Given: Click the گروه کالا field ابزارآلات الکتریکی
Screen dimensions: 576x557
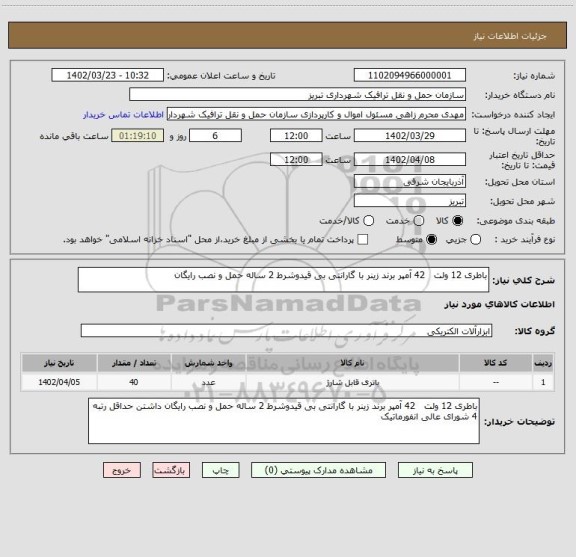Looking at the screenshot, I should [x=287, y=331].
